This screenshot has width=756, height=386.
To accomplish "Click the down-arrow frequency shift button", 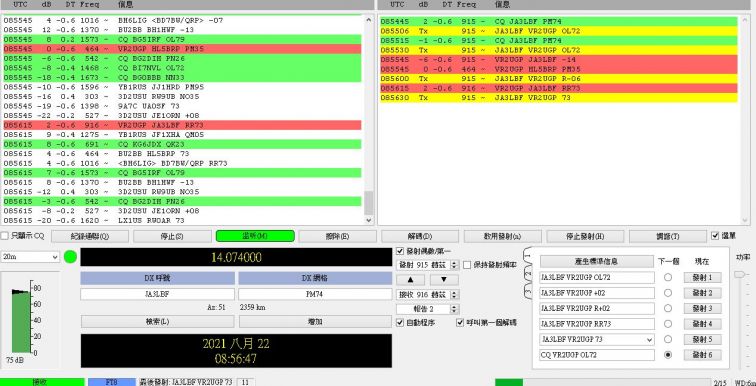I will (444, 280).
